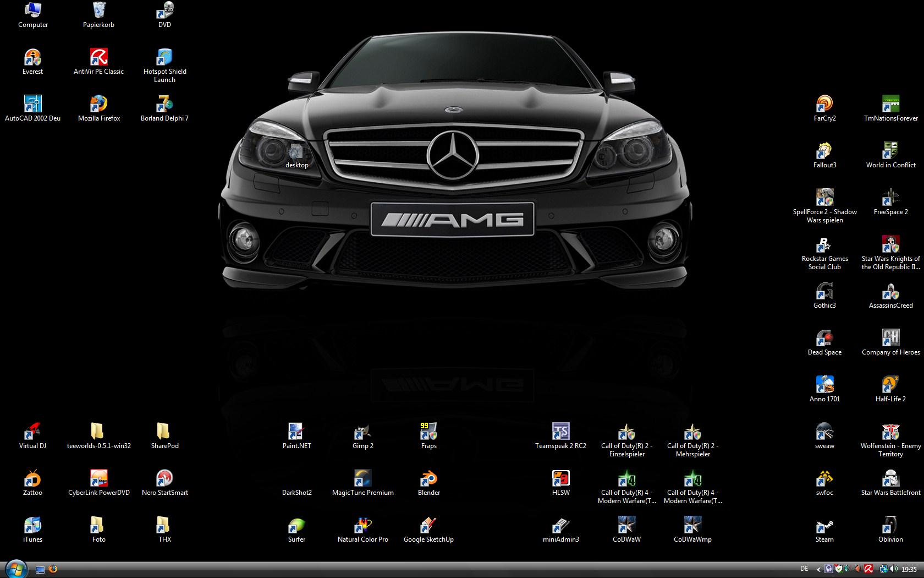This screenshot has width=924, height=578.
Task: Open the DE language bar selector
Action: [x=804, y=569]
